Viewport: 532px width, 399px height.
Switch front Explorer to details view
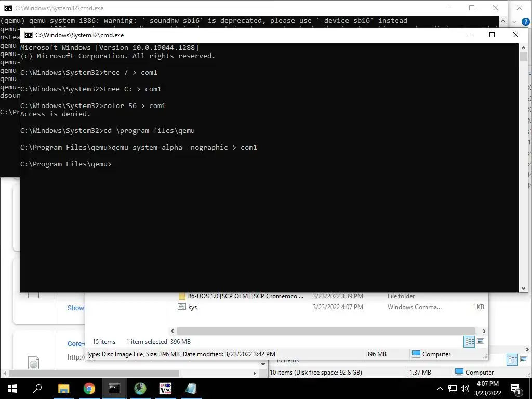[x=469, y=341]
